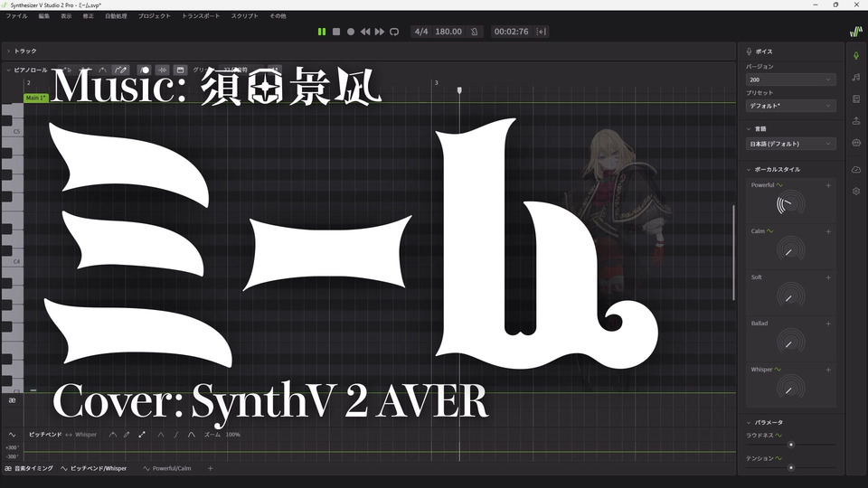This screenshot has height=488, width=868.
Task: Click the Synthesizer V logo icon top right
Action: pos(856,33)
